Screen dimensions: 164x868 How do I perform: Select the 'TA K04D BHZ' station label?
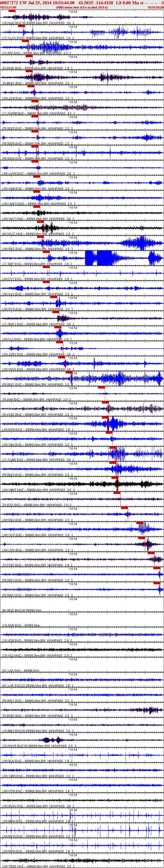(x=12, y=415)
